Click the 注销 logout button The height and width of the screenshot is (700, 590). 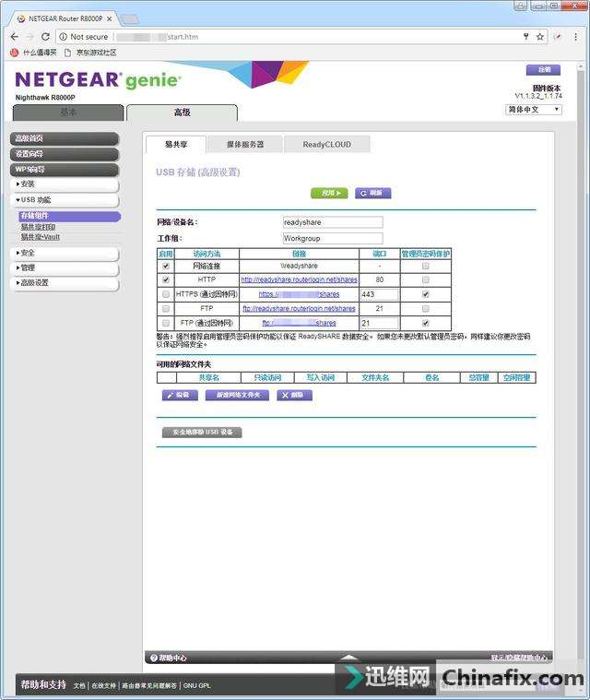tap(543, 70)
